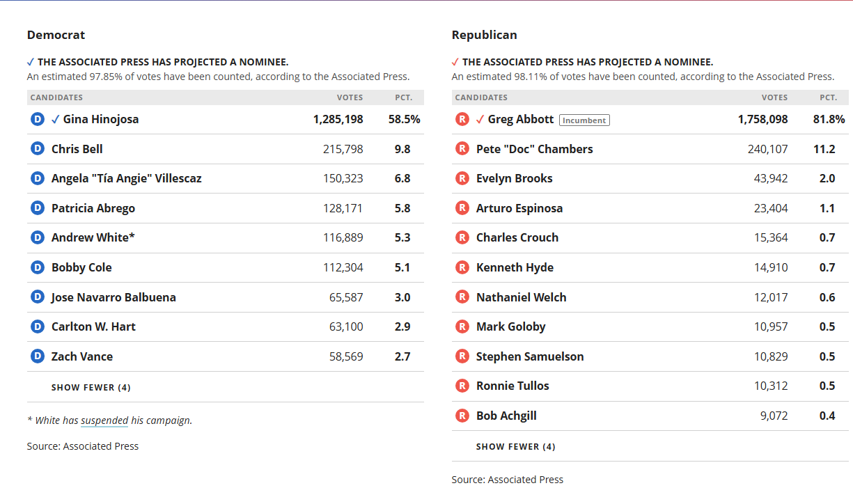853x504 pixels.
Task: Click the R icon beside Kenneth Hyde
Action: pos(462,268)
